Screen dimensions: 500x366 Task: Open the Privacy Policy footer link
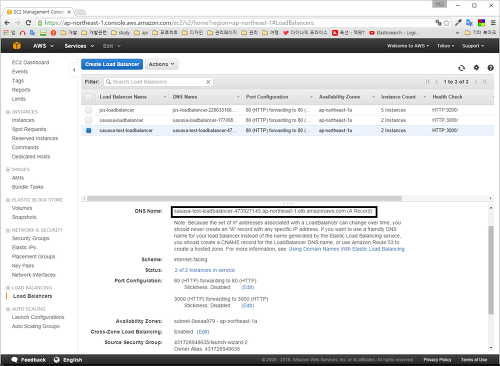coord(437,360)
